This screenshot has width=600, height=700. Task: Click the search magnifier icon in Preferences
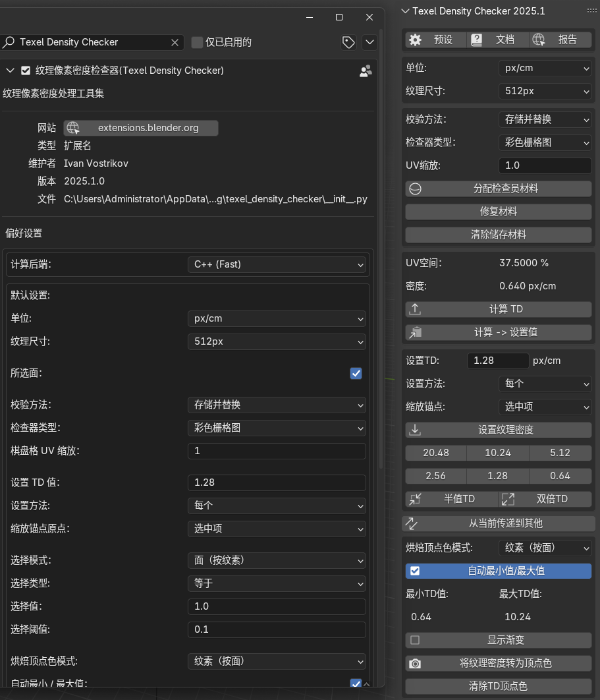(x=9, y=42)
